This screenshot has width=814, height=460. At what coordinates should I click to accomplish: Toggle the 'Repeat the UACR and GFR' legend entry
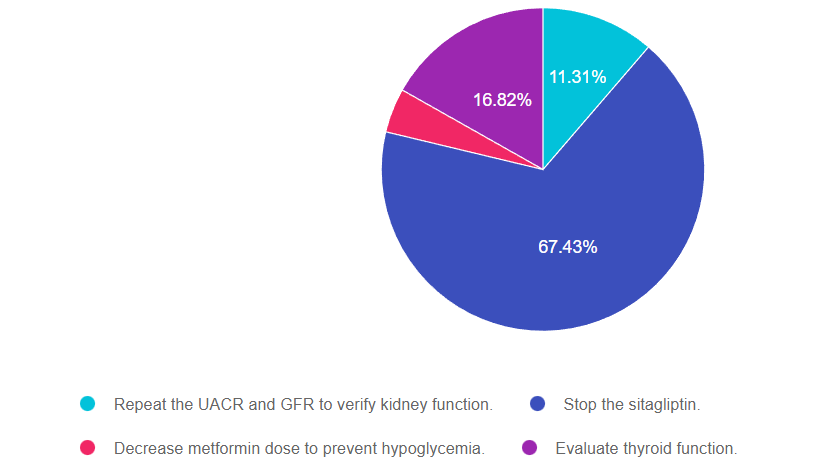click(303, 405)
